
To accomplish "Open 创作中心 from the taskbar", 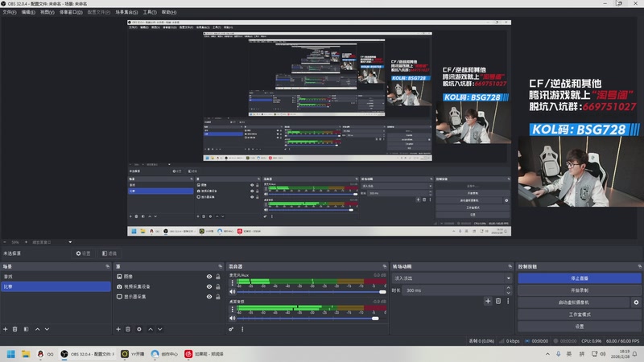I will (x=164, y=354).
